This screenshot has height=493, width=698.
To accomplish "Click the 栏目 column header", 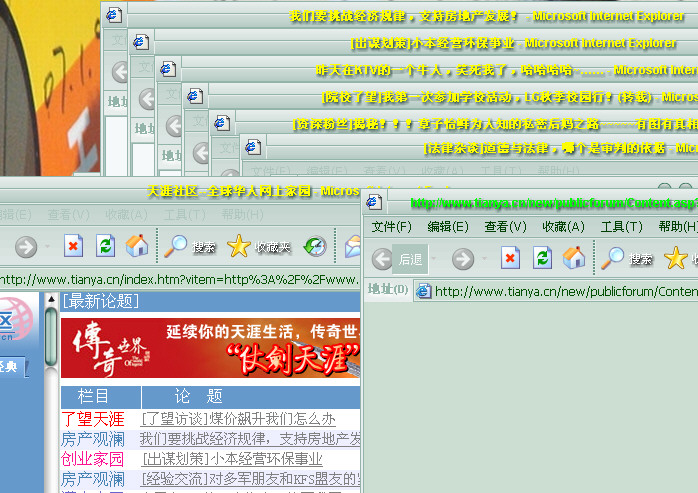I will click(93, 396).
